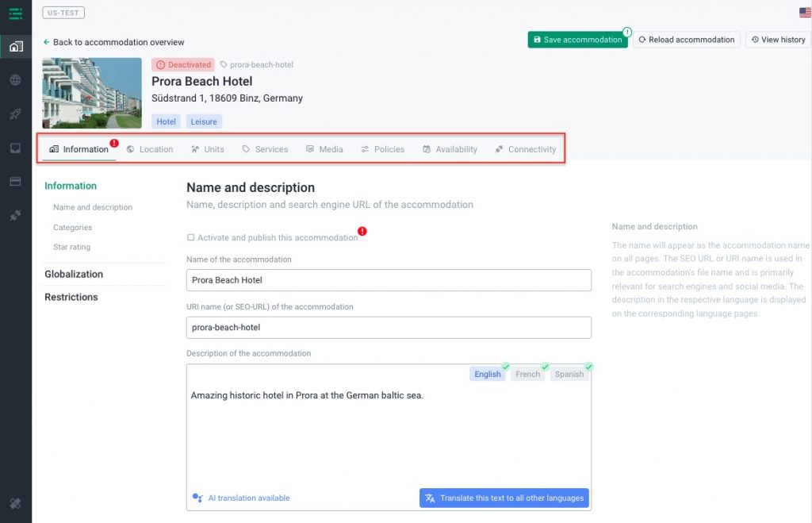Open the globe icon in the sidebar
This screenshot has width=812, height=523.
pos(16,80)
